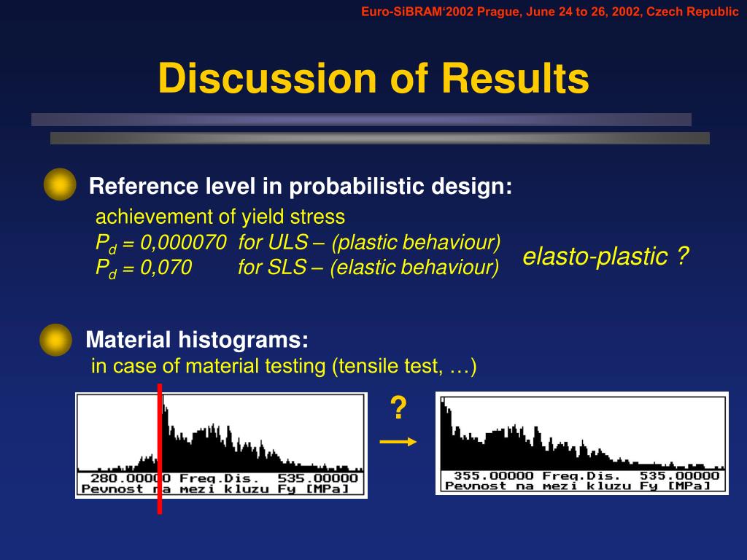This screenshot has height=560, width=747.
Task: Click '355.00000' on the right histogram
Action: 494,475
